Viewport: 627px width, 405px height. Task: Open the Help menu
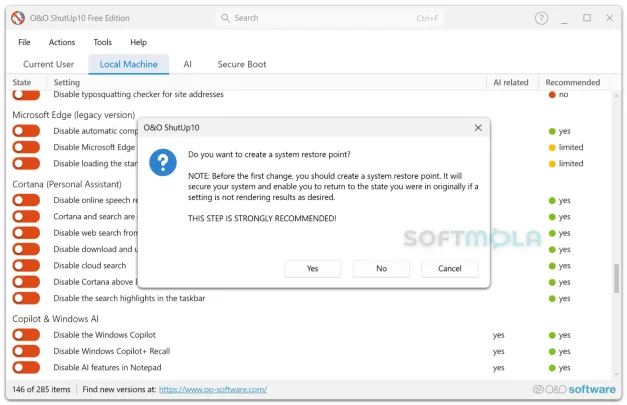(138, 42)
